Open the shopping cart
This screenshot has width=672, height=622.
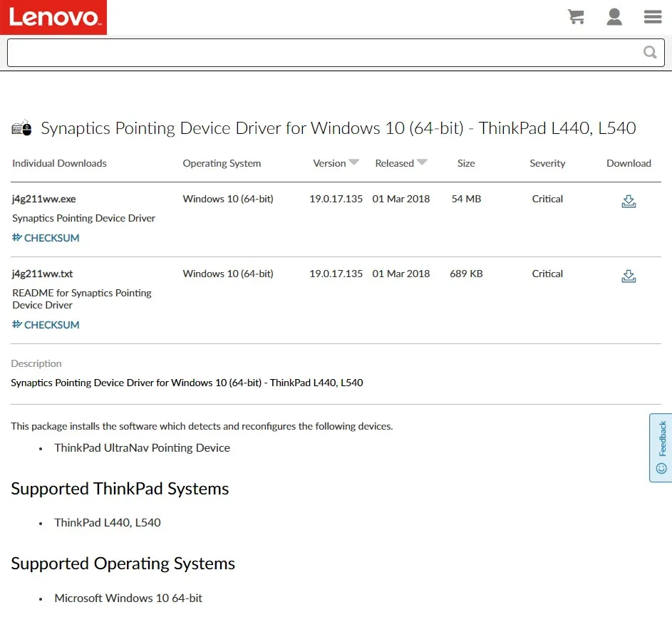[x=576, y=17]
